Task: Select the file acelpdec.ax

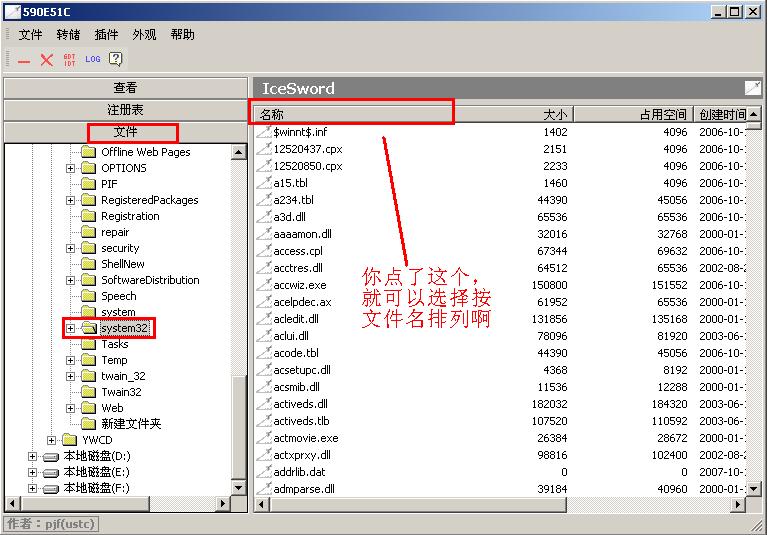Action: click(302, 302)
